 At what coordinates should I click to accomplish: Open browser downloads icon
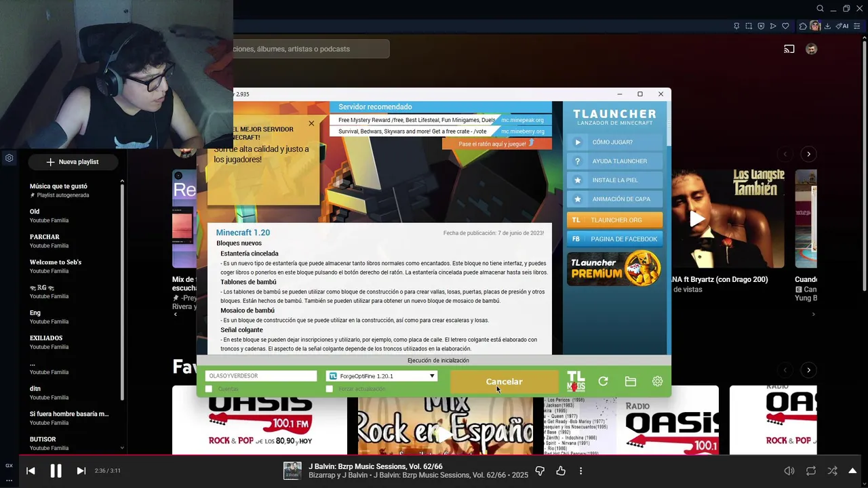point(827,26)
